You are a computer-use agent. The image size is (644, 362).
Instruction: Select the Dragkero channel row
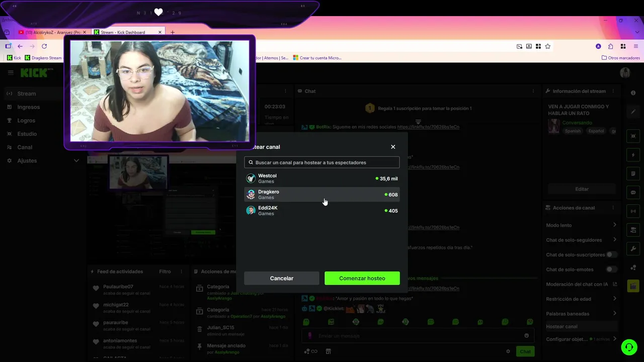[322, 195]
